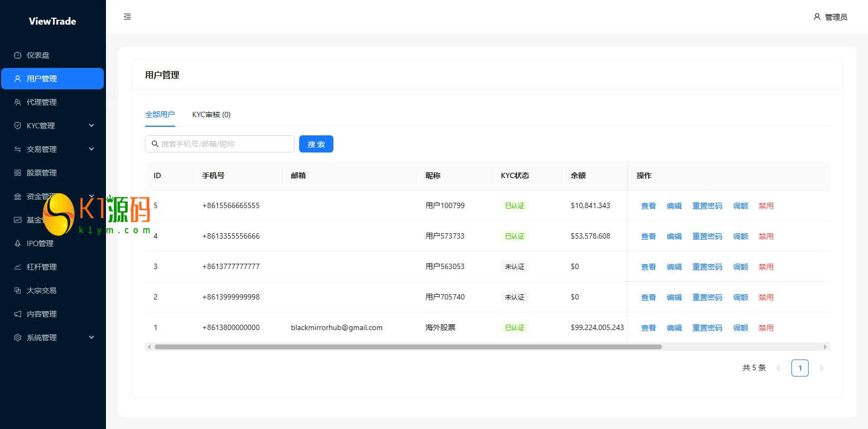
Task: Click the 股票管理 grid icon
Action: click(x=18, y=173)
